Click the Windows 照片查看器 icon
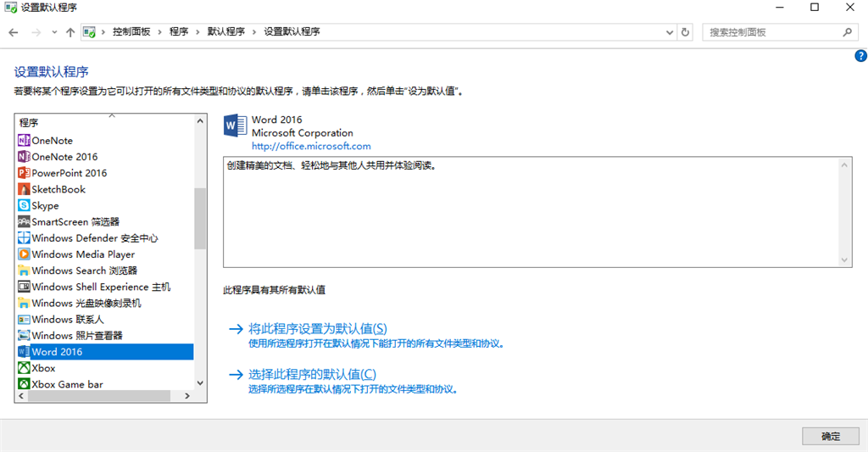The width and height of the screenshot is (868, 452). click(x=24, y=335)
